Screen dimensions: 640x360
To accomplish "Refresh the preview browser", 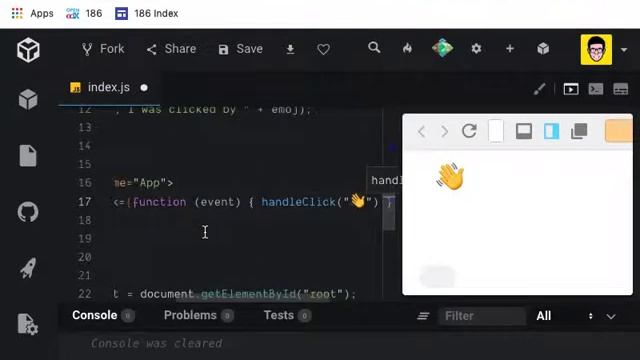I will [x=469, y=131].
